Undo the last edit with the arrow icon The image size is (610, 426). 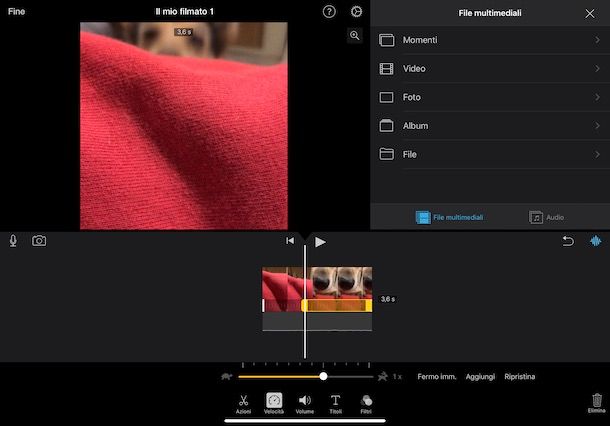click(x=568, y=241)
